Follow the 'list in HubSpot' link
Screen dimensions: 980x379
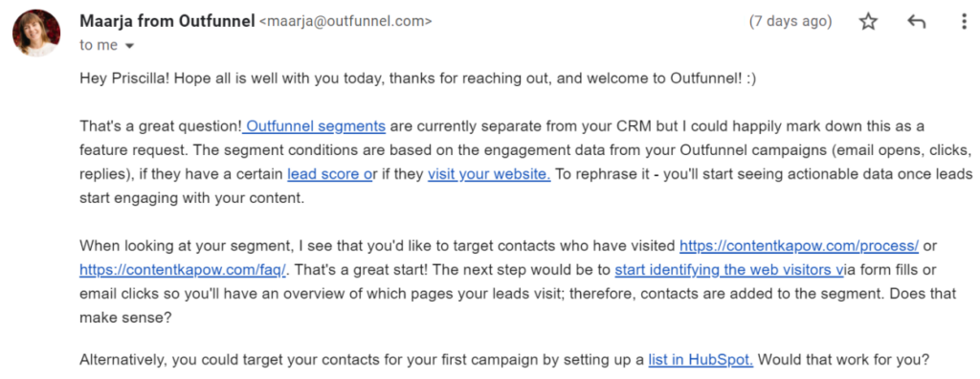(701, 360)
